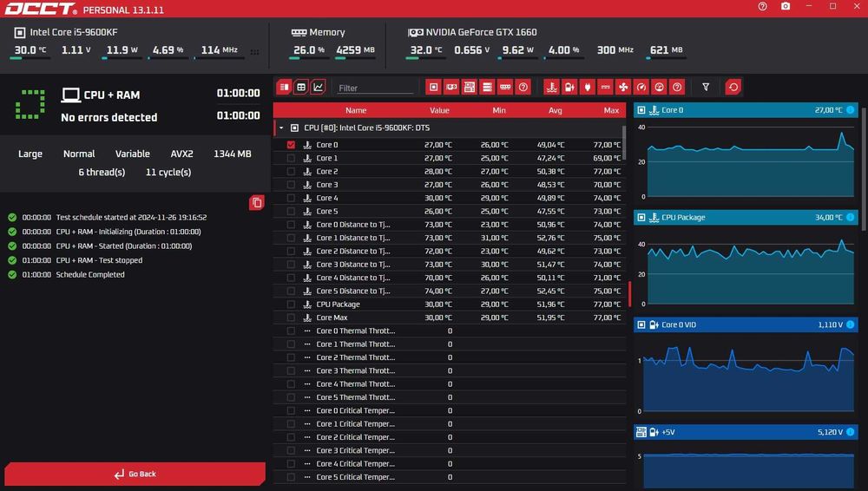The width and height of the screenshot is (868, 491).
Task: Show other sensor types question icon
Action: (x=676, y=87)
